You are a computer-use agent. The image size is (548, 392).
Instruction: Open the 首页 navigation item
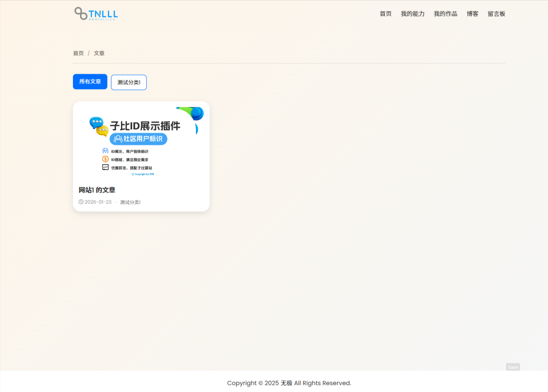(x=385, y=14)
